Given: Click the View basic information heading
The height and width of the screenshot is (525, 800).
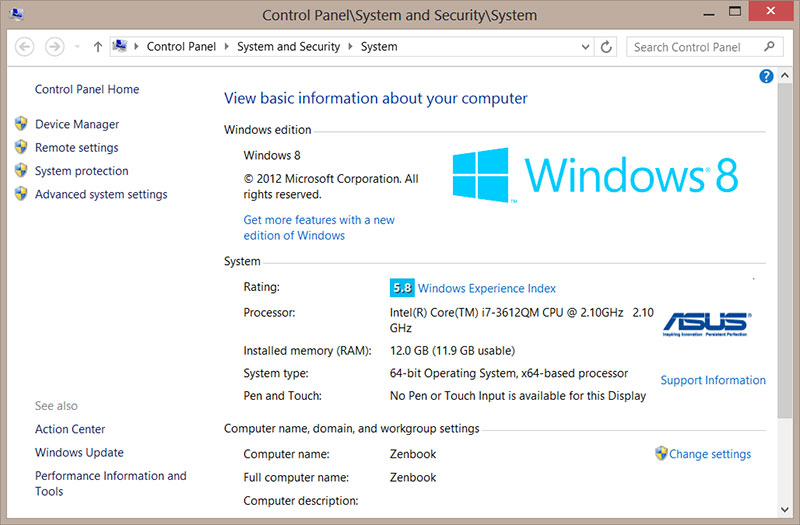Looking at the screenshot, I should tap(376, 98).
